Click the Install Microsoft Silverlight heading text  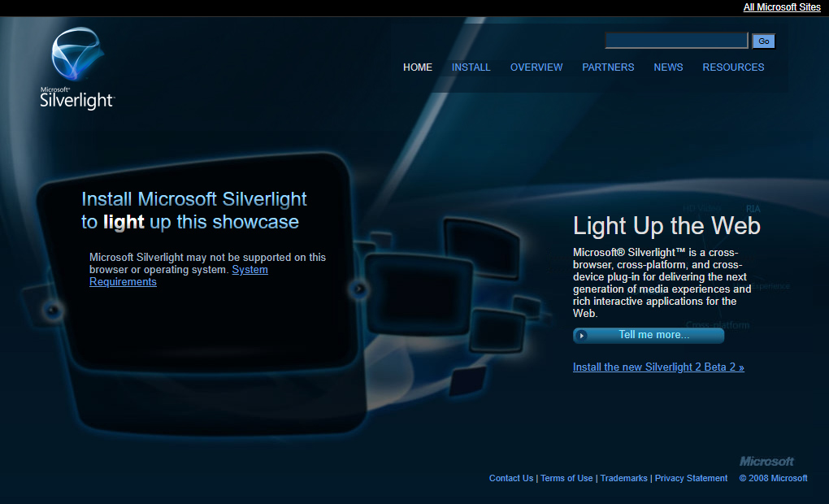(194, 211)
